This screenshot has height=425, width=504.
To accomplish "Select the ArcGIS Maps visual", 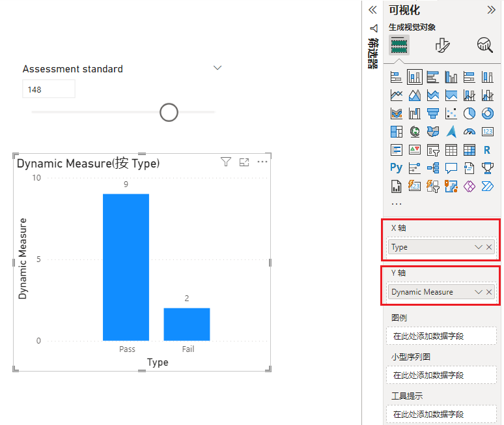I will pos(451,186).
